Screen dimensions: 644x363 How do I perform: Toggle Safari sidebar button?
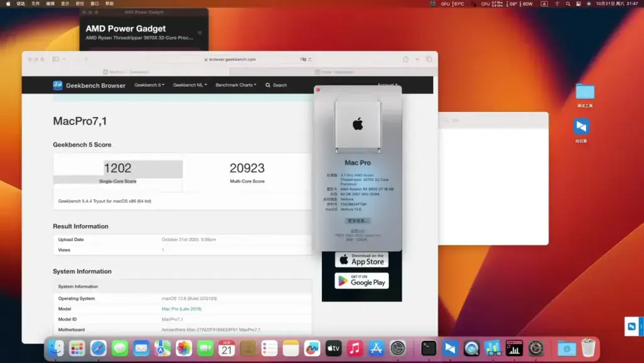(x=55, y=59)
